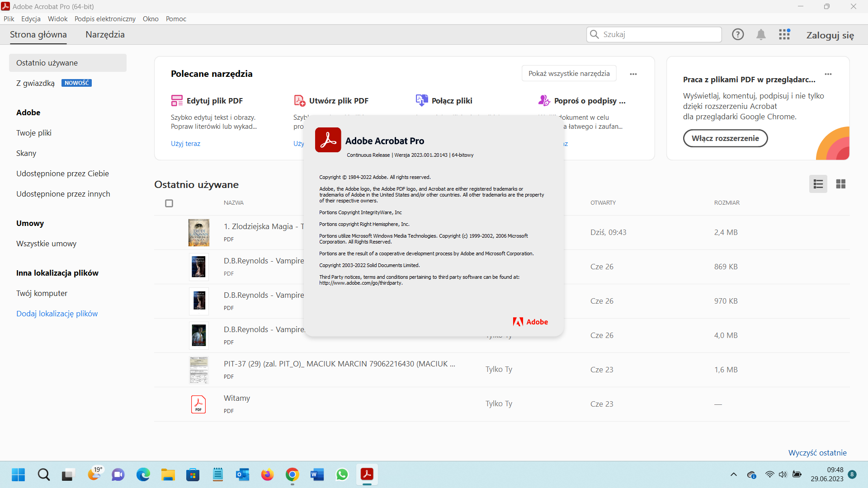Click Pokaż wszystkie narzędzia button
Image resolution: width=868 pixels, height=488 pixels.
(569, 74)
